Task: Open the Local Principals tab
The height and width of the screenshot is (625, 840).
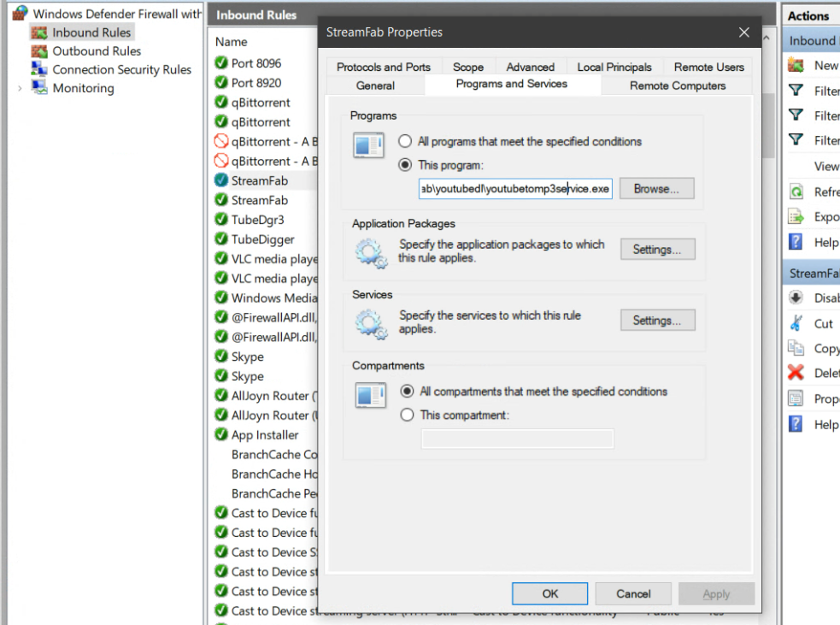Action: tap(614, 67)
